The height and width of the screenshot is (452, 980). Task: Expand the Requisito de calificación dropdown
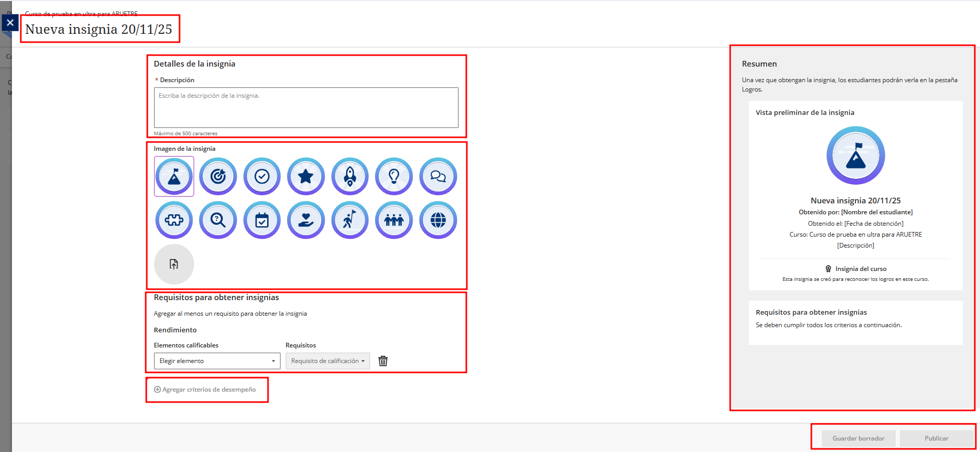pos(327,361)
